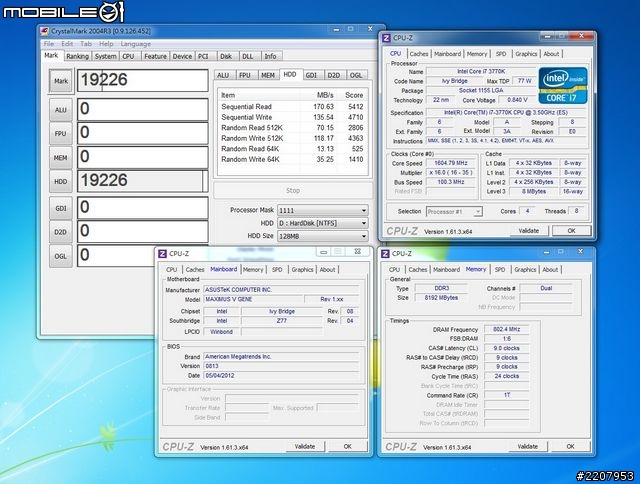Switch to the Device tab in CrystalMark
This screenshot has height=484, width=640.
point(182,56)
